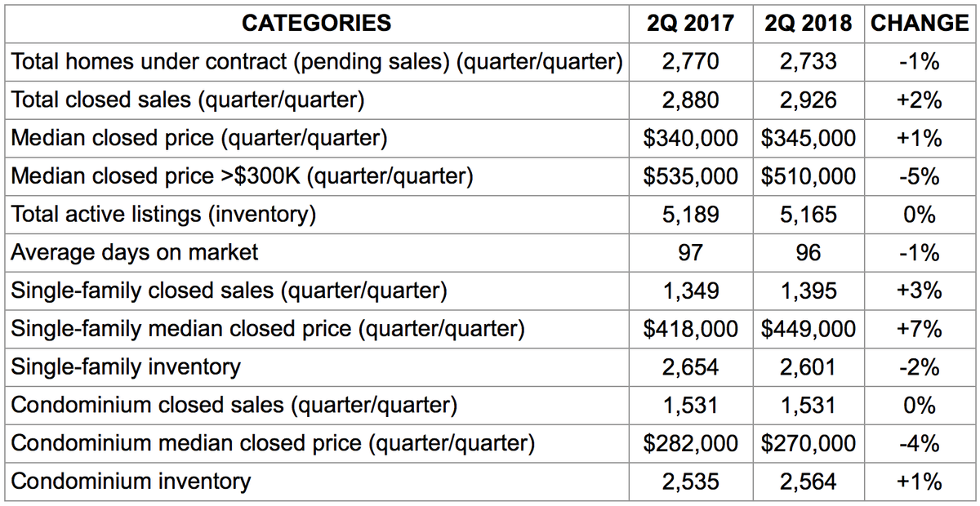Click the CHANGE column header
980x506 pixels.
point(920,23)
